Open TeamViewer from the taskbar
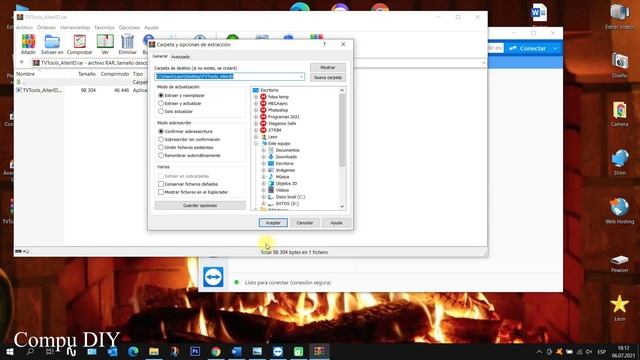Screen dimensions: 640x360 point(278,351)
